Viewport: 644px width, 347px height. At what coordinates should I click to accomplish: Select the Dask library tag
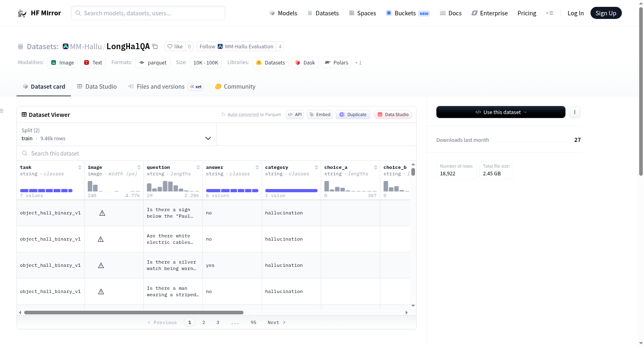305,62
